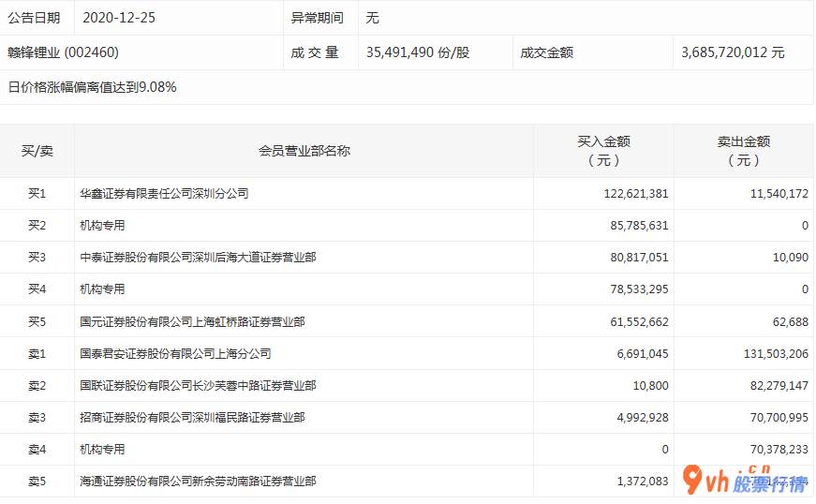Click the 公告日期 label cell
Viewport: 816px width, 504px height.
(x=34, y=18)
